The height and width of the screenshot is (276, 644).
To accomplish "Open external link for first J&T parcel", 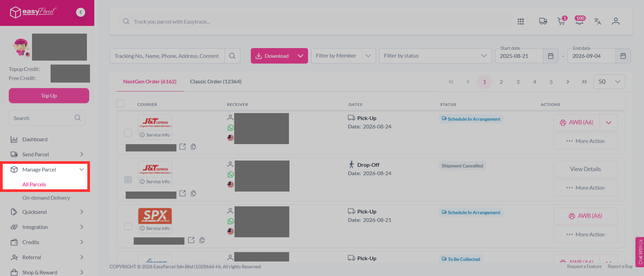I will pos(183,147).
